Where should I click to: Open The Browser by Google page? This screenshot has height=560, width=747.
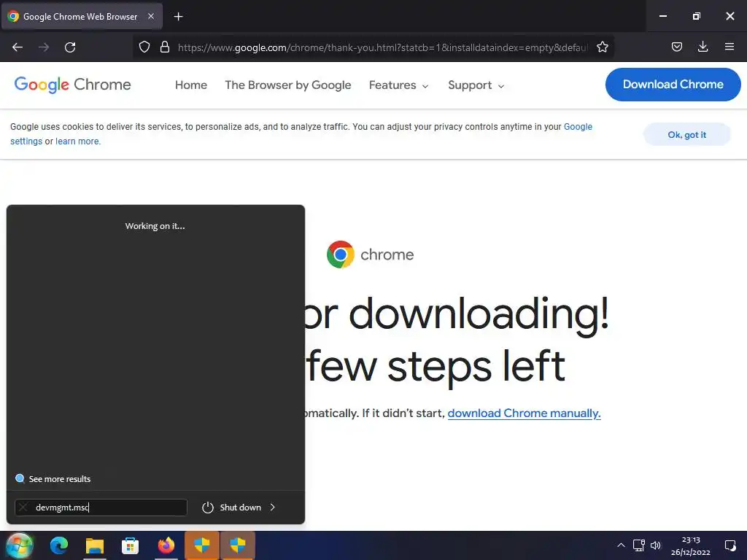coord(287,85)
